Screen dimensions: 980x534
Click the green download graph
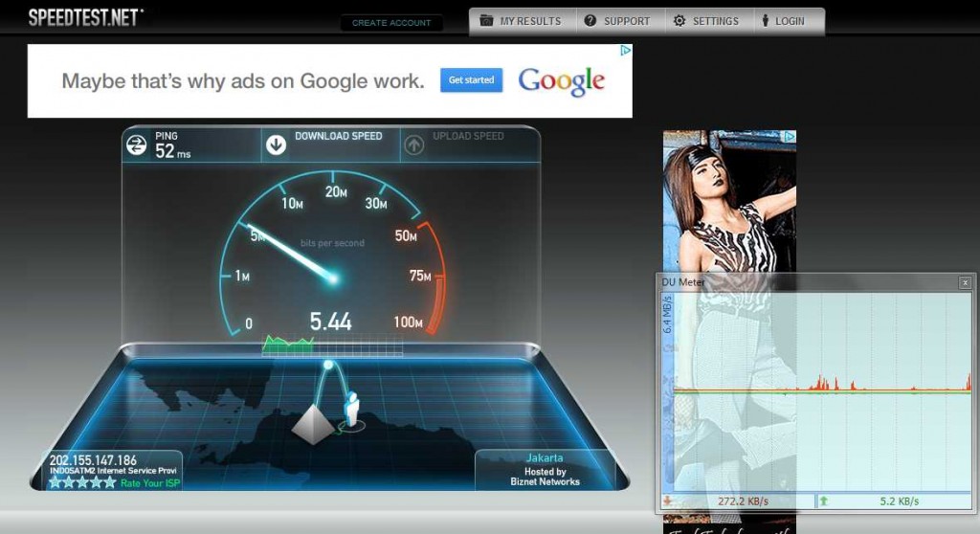coord(288,345)
